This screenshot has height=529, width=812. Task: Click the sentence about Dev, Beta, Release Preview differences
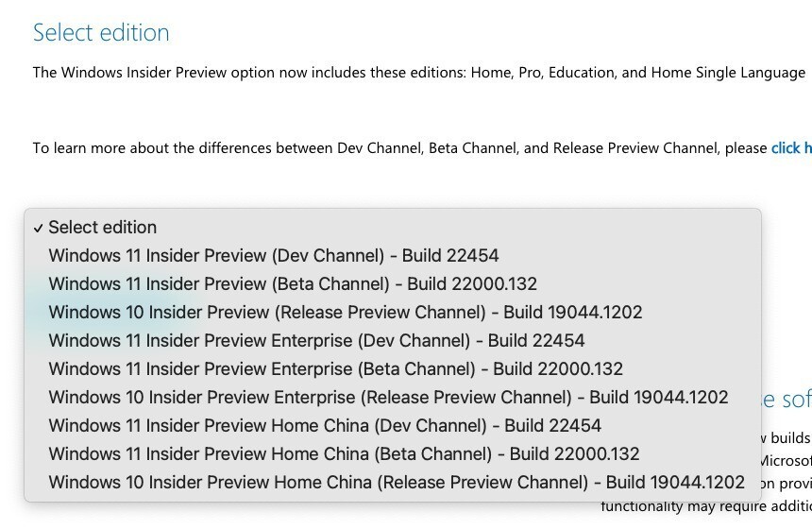(400, 148)
